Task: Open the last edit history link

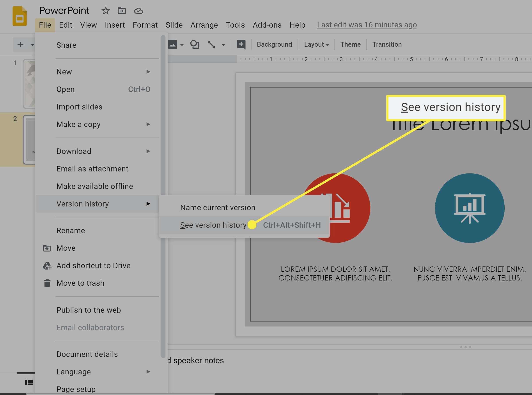Action: coord(367,25)
